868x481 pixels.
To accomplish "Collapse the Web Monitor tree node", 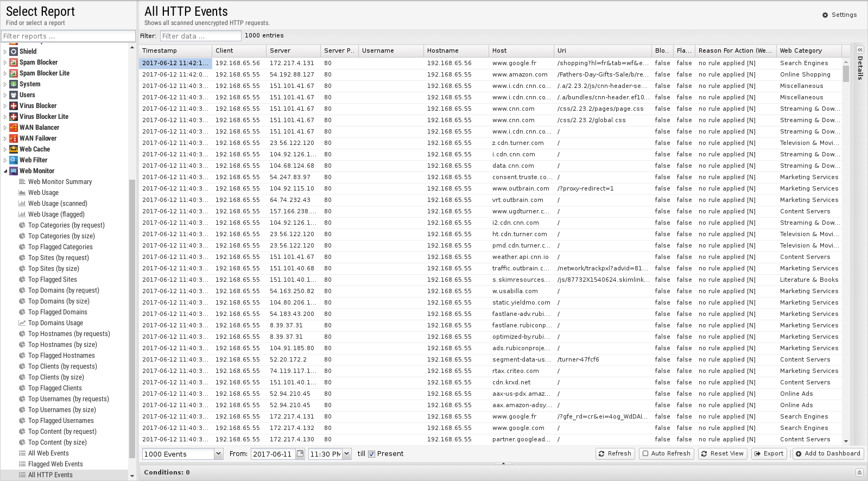I will click(x=5, y=171).
